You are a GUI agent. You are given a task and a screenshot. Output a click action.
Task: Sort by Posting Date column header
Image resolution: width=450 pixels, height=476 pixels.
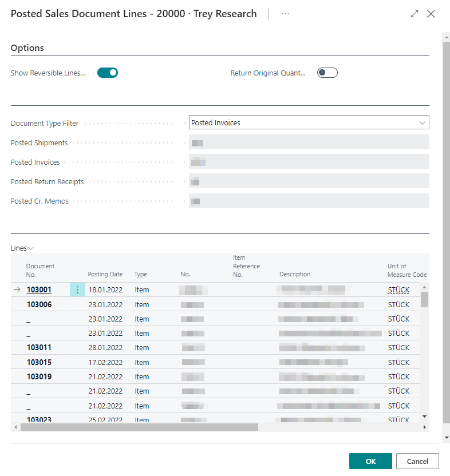[x=105, y=274]
